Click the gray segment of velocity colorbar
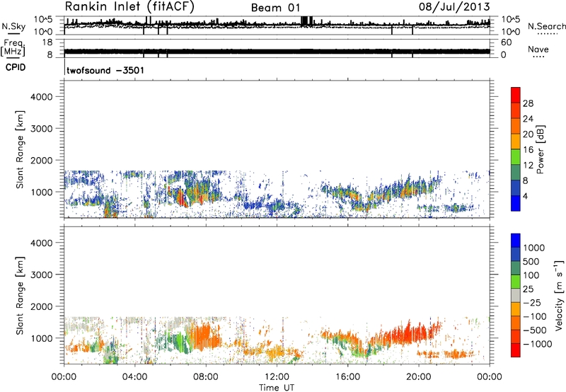The image size is (566, 392). click(x=516, y=295)
